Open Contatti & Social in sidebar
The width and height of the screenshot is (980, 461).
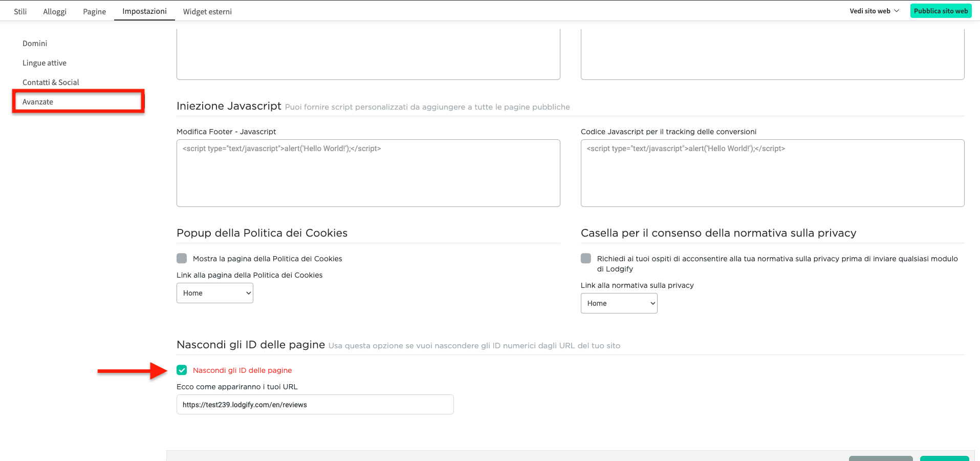click(51, 82)
